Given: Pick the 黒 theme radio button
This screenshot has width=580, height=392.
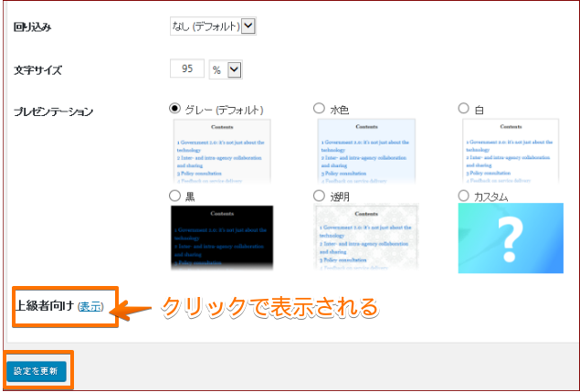Looking at the screenshot, I should click(176, 196).
